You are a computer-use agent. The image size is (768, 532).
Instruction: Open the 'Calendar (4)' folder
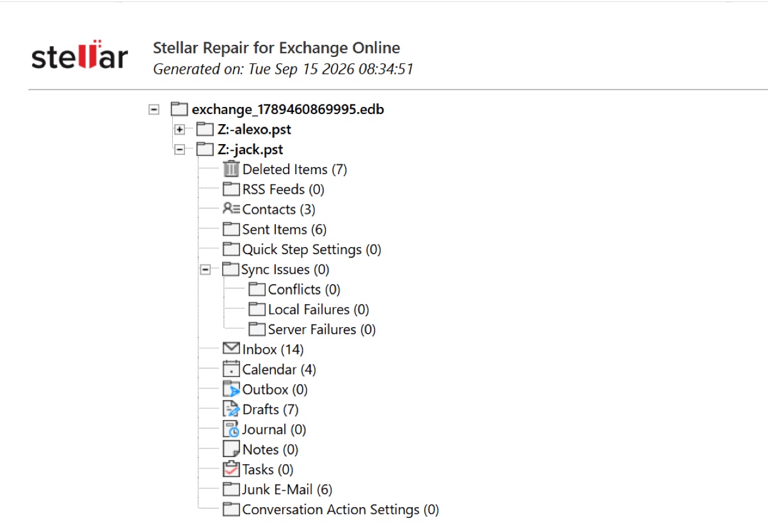279,369
